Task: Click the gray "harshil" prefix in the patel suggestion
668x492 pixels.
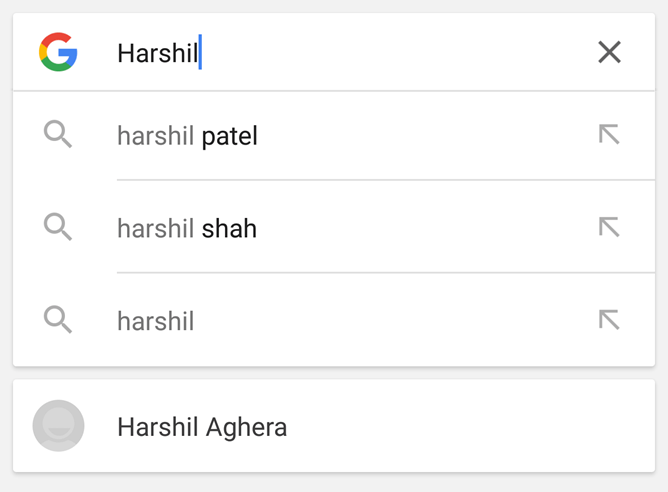Action: (155, 136)
